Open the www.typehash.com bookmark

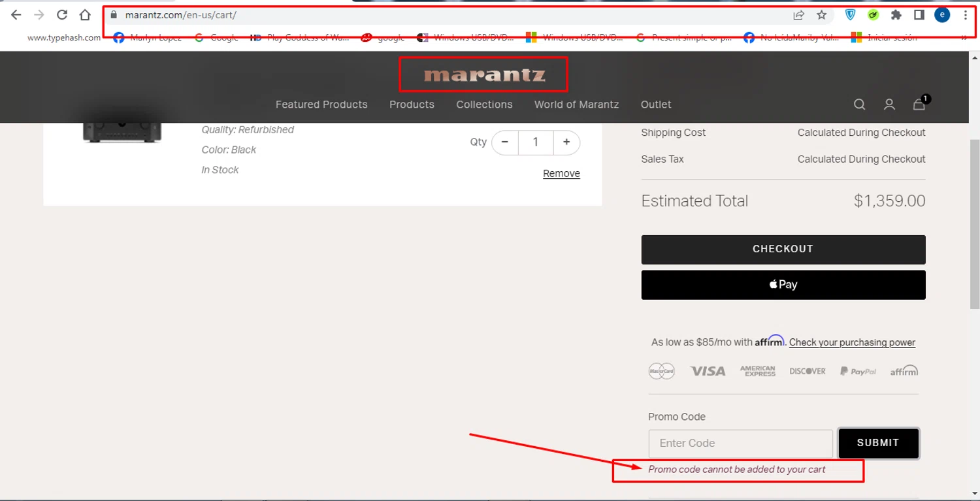click(64, 38)
